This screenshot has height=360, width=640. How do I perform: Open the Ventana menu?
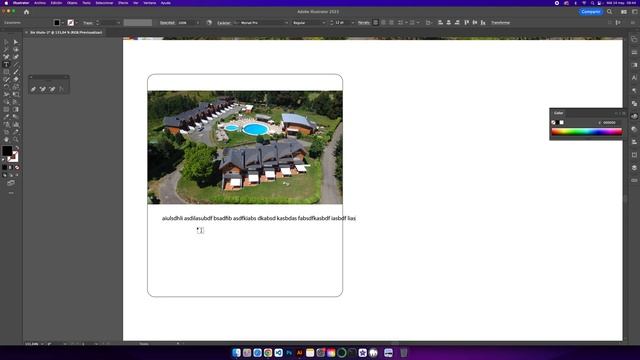(x=150, y=3)
